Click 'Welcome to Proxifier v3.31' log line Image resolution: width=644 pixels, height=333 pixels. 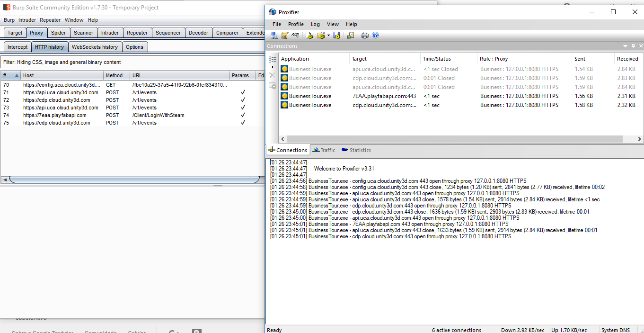(x=344, y=169)
